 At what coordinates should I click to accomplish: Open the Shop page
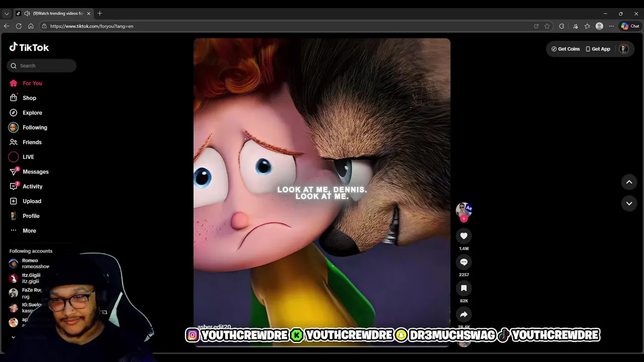pyautogui.click(x=29, y=98)
